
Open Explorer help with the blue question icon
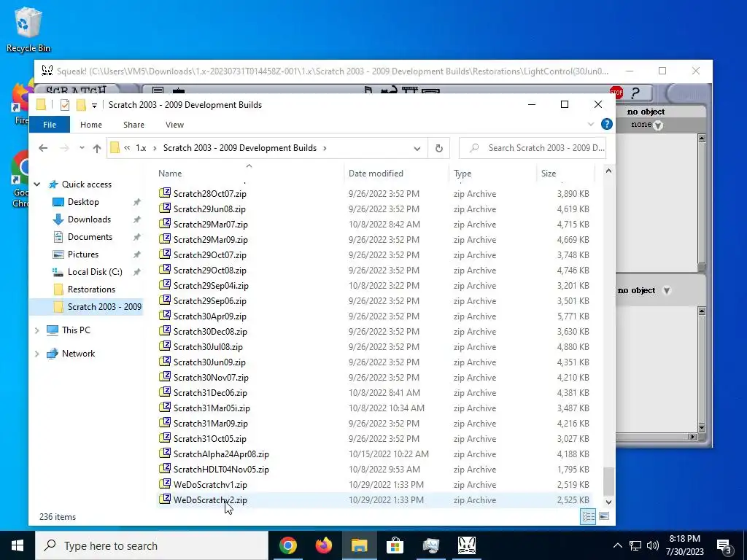[606, 124]
